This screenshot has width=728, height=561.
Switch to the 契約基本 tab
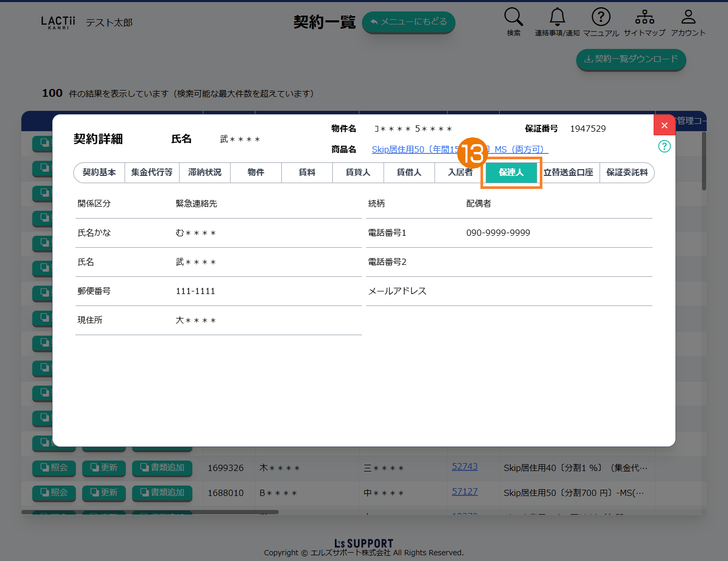(99, 172)
